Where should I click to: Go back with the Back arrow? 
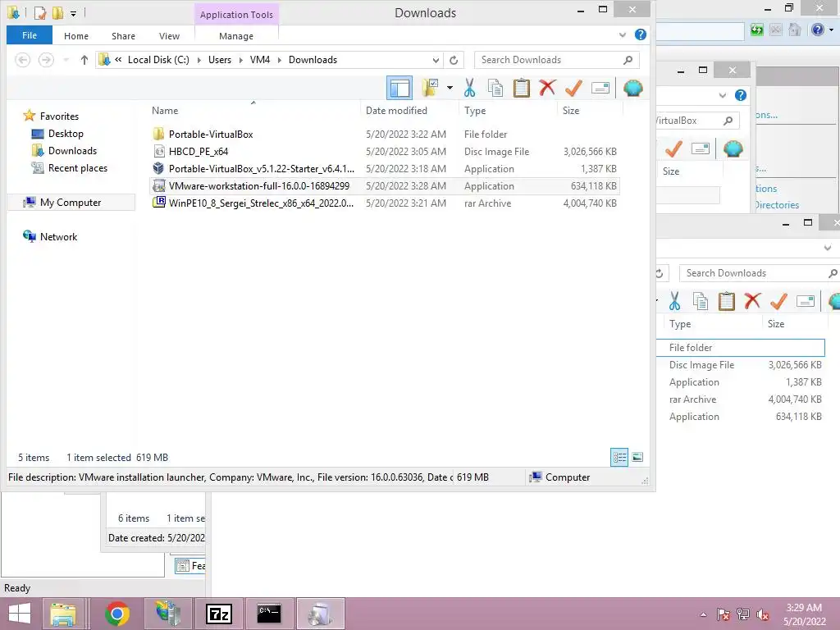tap(22, 59)
